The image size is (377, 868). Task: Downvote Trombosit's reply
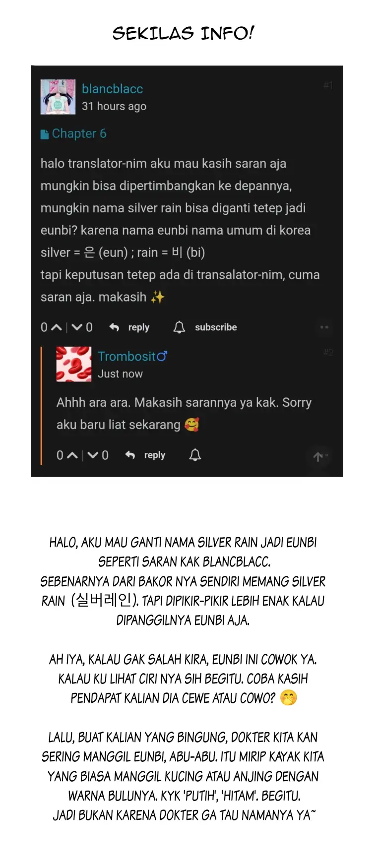point(93,455)
